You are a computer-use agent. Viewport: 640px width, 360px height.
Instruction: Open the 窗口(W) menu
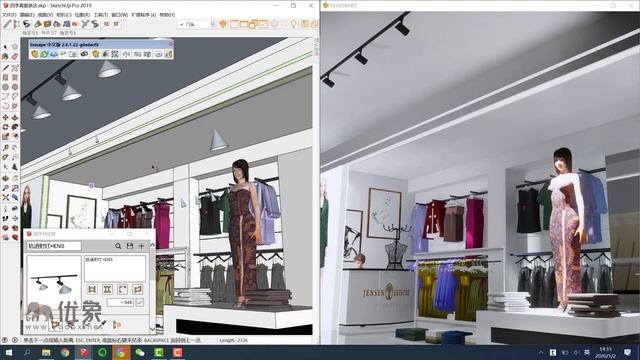[x=120, y=15]
